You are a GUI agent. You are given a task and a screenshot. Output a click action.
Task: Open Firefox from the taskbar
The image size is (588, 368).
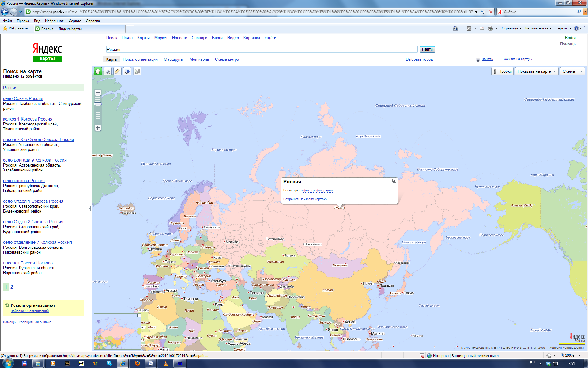[137, 363]
